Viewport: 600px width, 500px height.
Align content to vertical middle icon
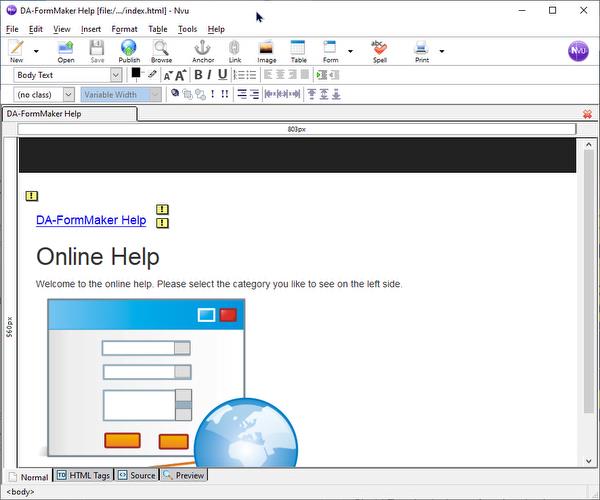324,94
